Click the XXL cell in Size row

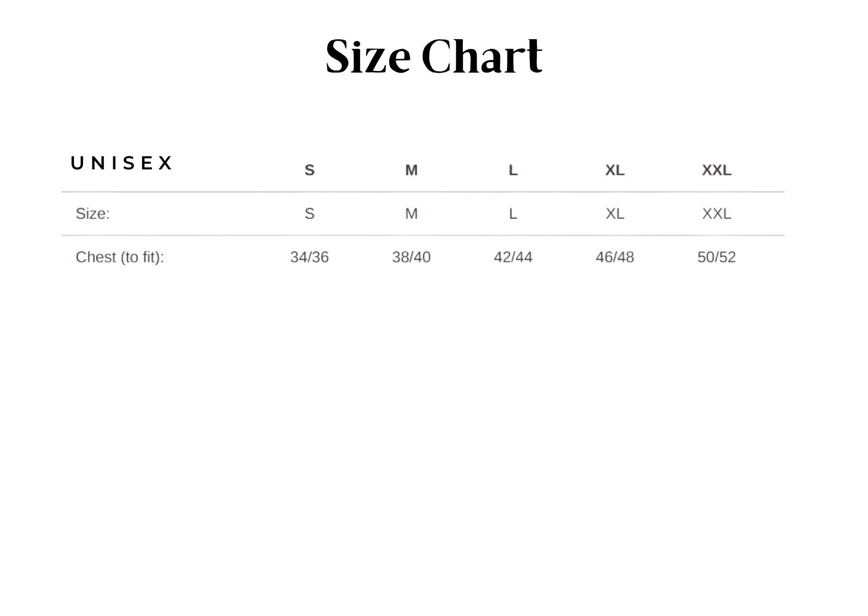coord(717,214)
